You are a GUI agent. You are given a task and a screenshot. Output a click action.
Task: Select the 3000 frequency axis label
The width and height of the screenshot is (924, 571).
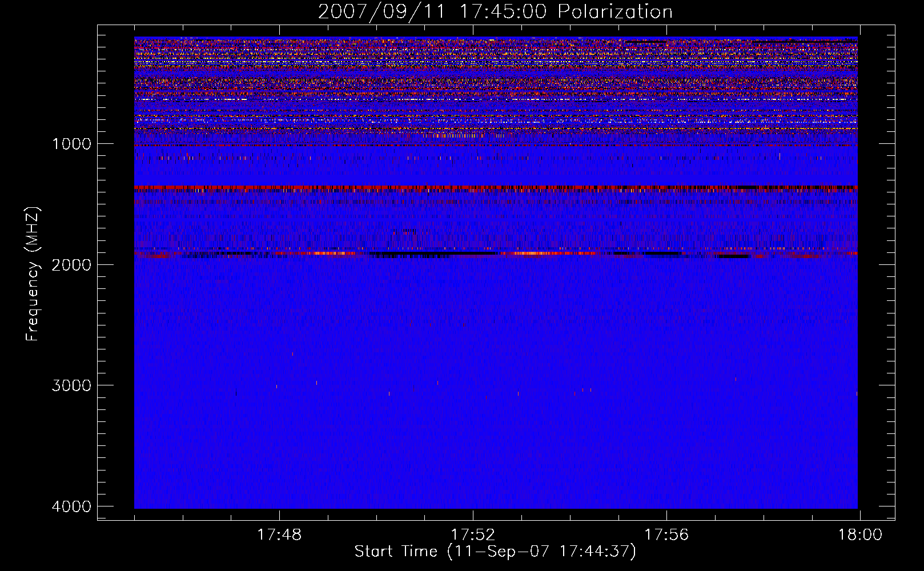coord(71,385)
